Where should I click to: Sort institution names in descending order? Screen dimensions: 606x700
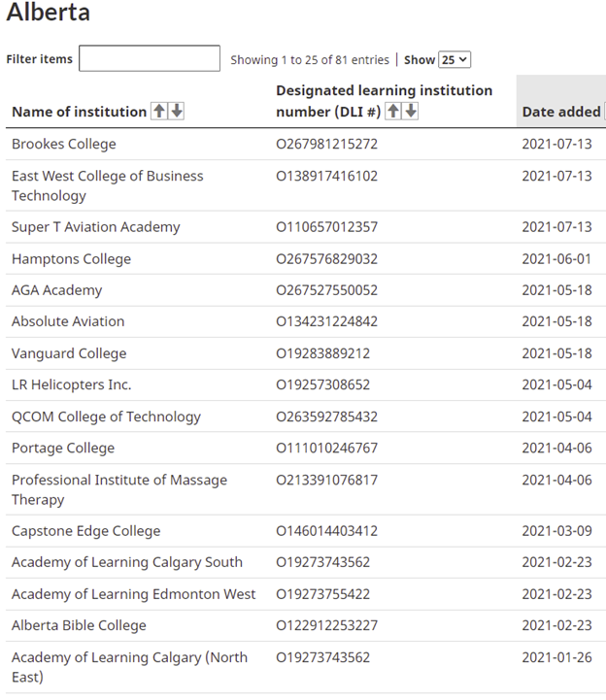[x=177, y=111]
